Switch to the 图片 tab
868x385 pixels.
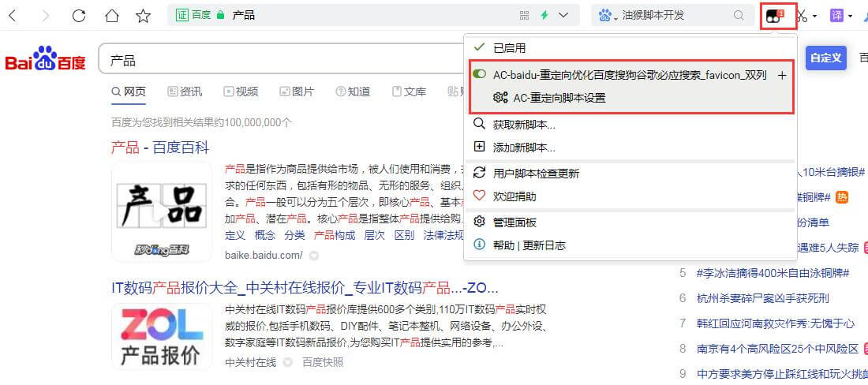[297, 92]
